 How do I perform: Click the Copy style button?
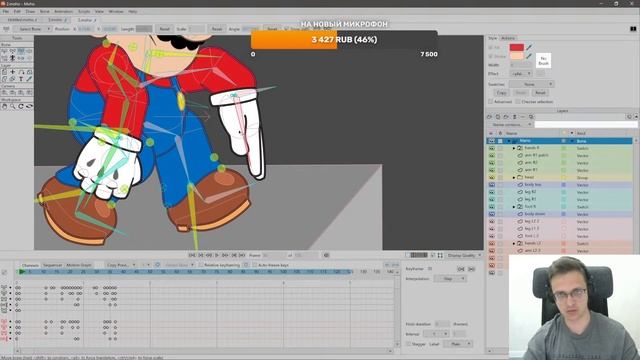point(502,93)
